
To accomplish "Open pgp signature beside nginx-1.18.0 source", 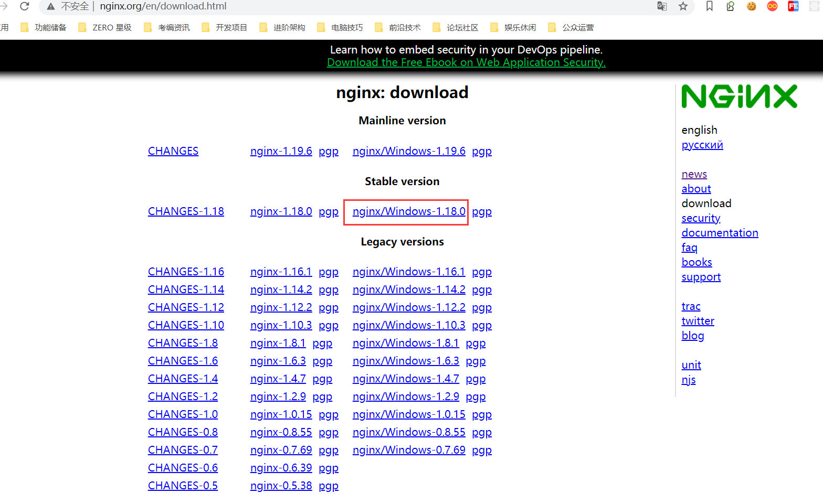I will click(x=329, y=212).
